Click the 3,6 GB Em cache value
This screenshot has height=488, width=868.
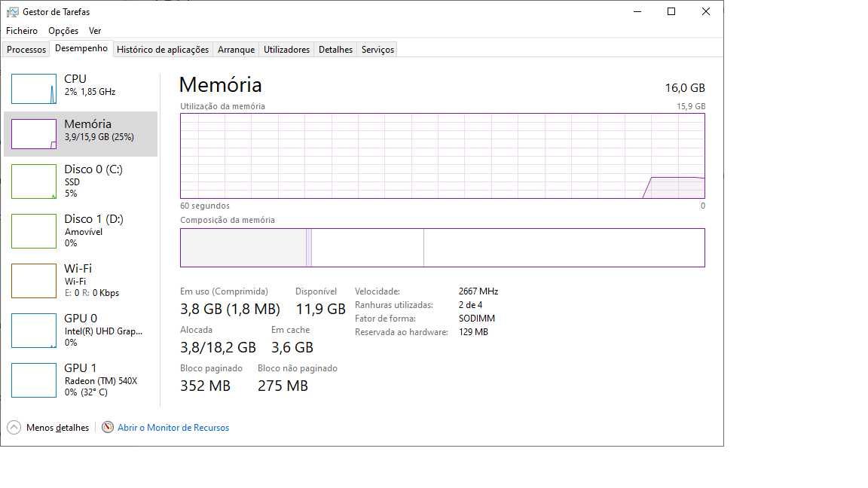pos(292,347)
